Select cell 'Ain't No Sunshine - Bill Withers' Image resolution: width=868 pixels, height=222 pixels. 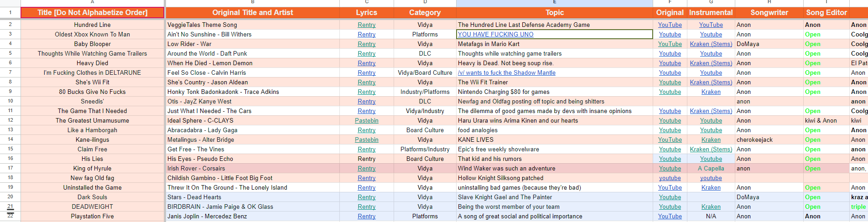point(252,35)
